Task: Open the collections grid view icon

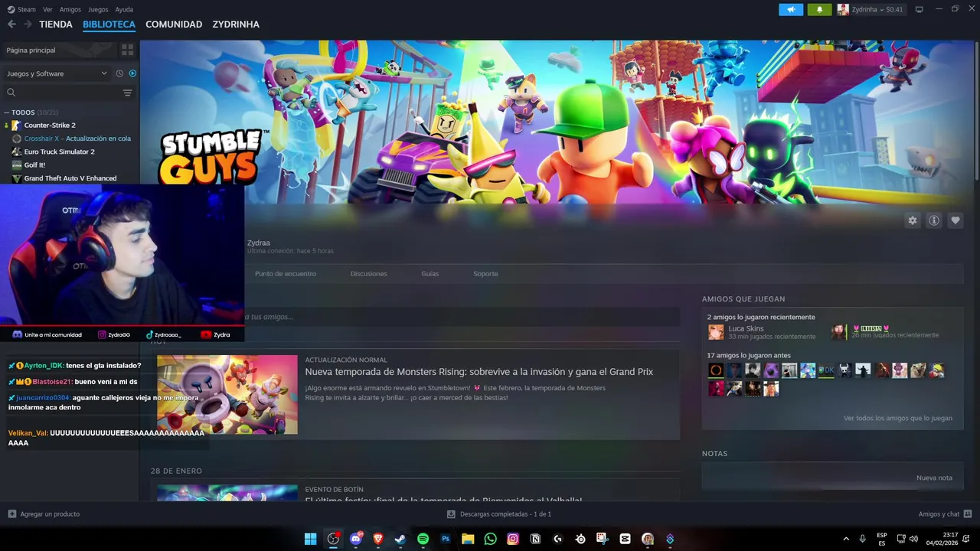Action: pyautogui.click(x=127, y=50)
